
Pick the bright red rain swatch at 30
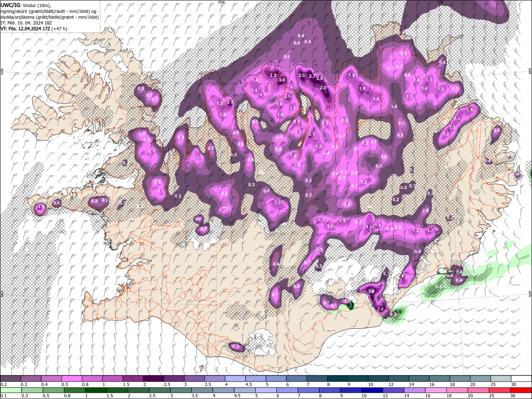click(521, 390)
